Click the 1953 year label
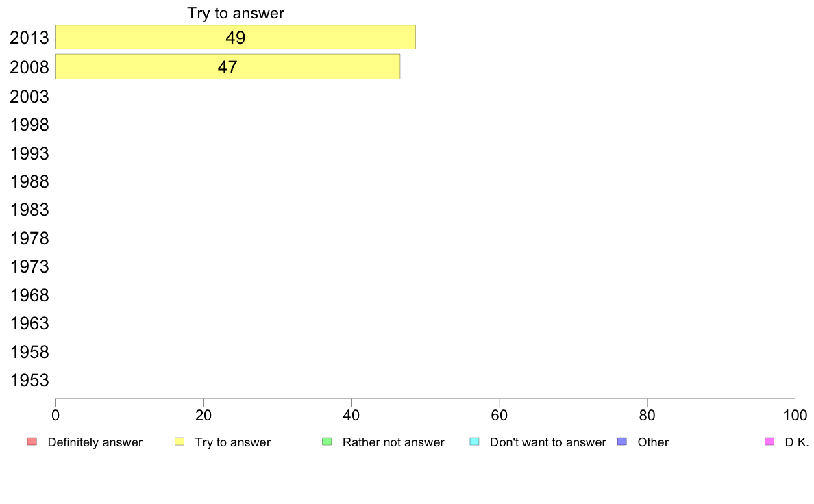 click(x=29, y=381)
